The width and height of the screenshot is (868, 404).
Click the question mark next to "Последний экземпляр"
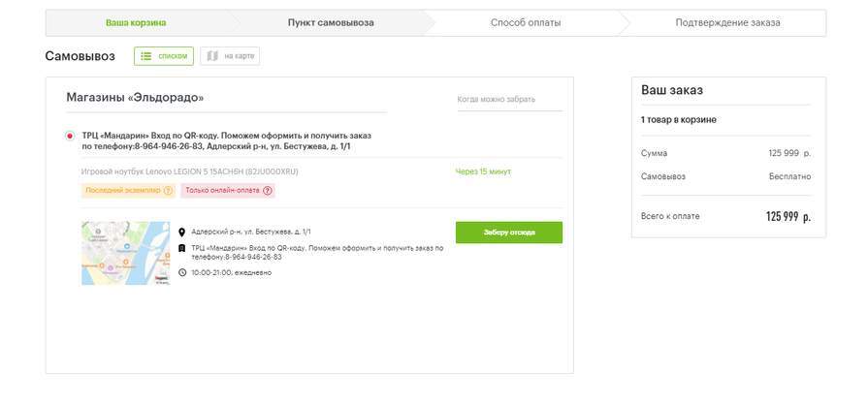point(168,191)
